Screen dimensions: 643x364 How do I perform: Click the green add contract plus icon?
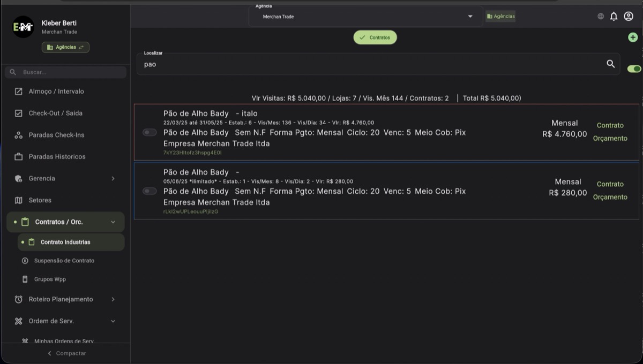coord(633,37)
